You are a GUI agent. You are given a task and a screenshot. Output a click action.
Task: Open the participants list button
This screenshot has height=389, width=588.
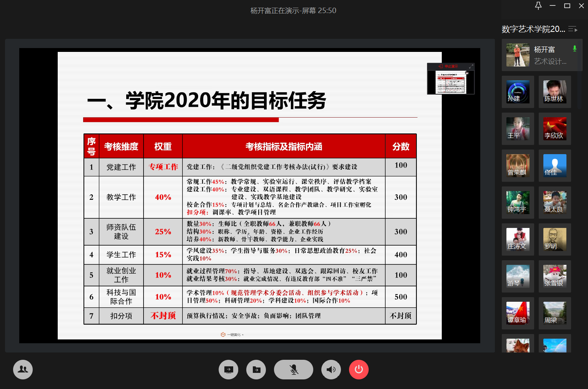(x=23, y=369)
